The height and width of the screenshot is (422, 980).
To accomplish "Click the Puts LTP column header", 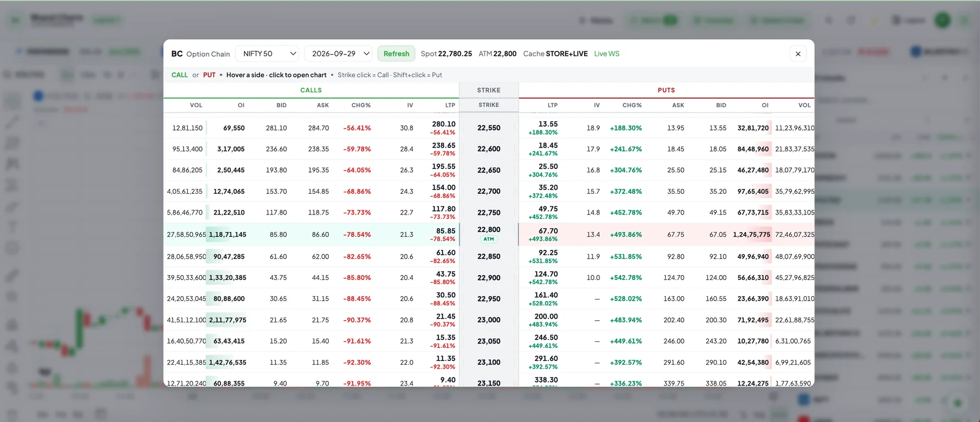I will pos(553,105).
